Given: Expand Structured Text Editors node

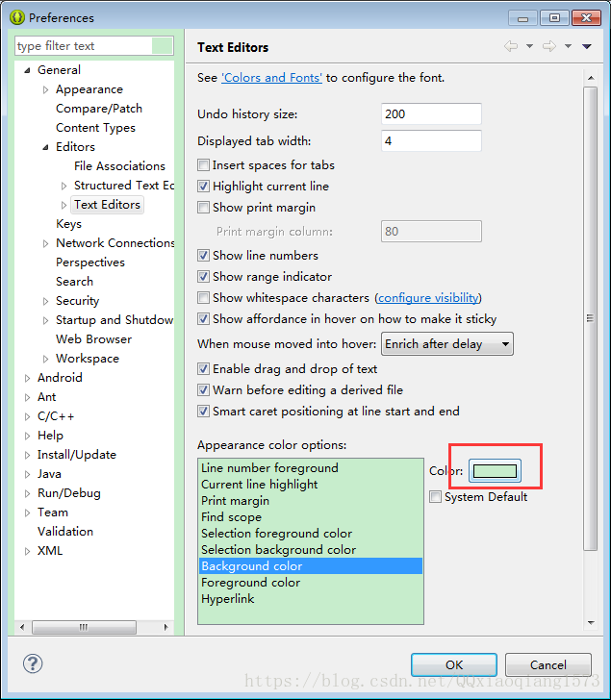Looking at the screenshot, I should 64,186.
